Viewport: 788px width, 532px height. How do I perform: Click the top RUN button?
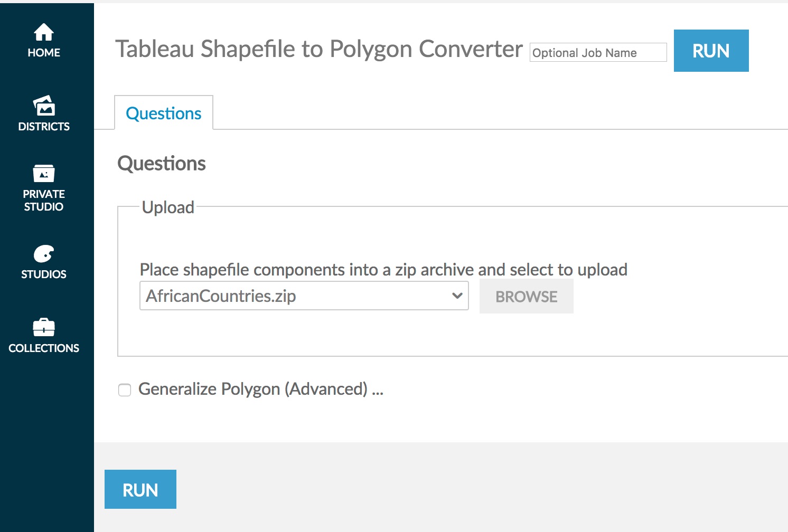click(711, 51)
